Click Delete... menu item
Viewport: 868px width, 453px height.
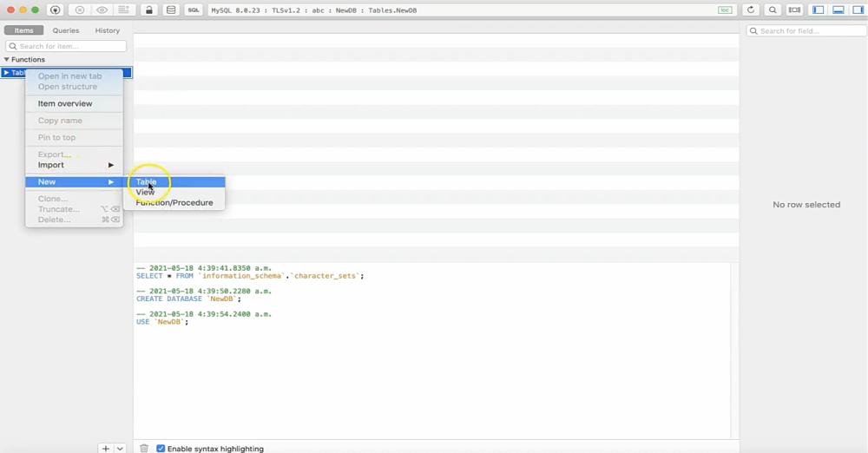[x=74, y=220]
